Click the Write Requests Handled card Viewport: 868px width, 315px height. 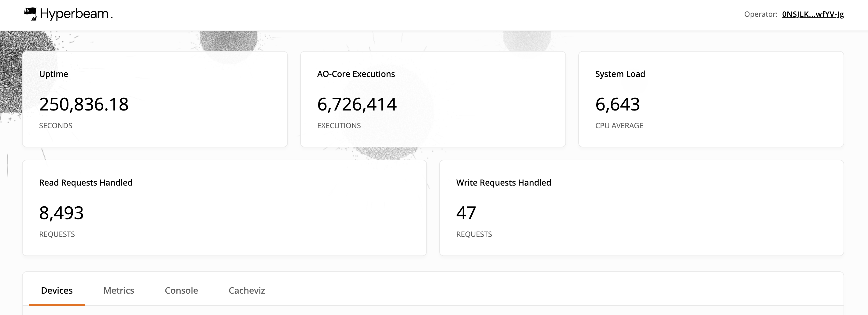(x=641, y=208)
